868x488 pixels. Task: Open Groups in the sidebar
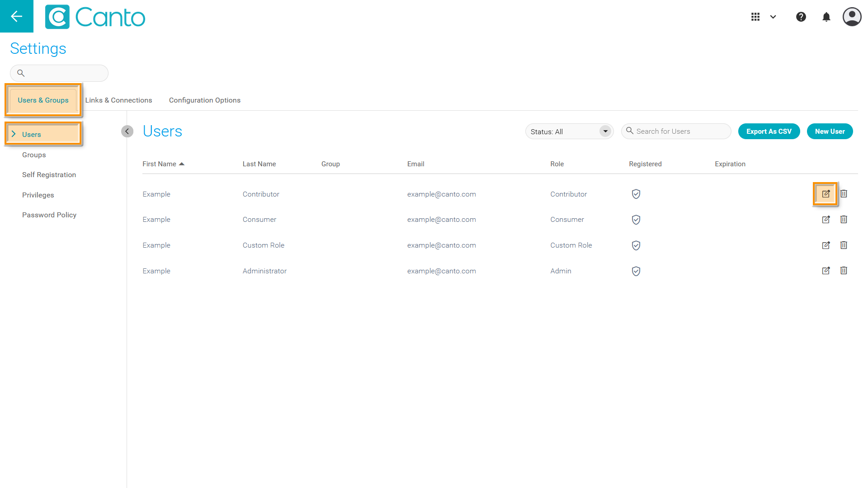(x=34, y=155)
